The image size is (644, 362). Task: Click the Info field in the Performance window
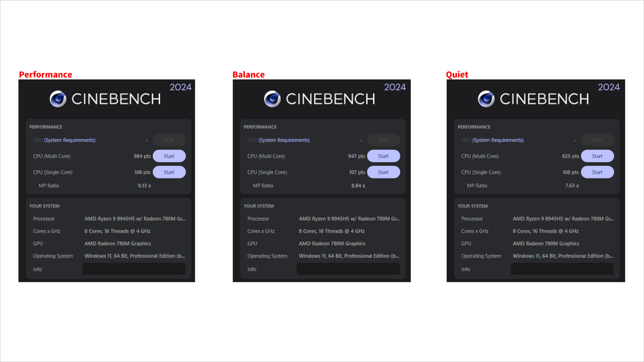click(x=133, y=269)
